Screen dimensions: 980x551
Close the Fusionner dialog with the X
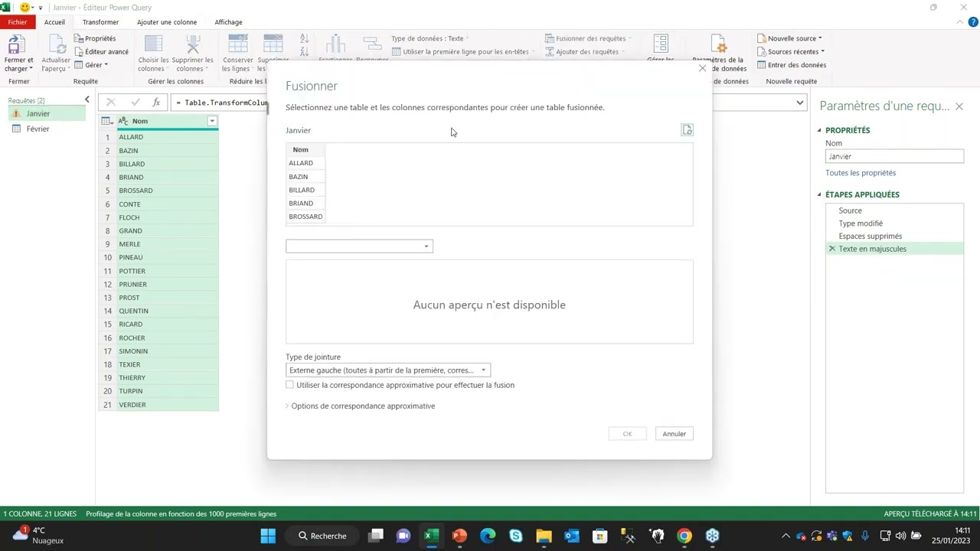(x=702, y=68)
